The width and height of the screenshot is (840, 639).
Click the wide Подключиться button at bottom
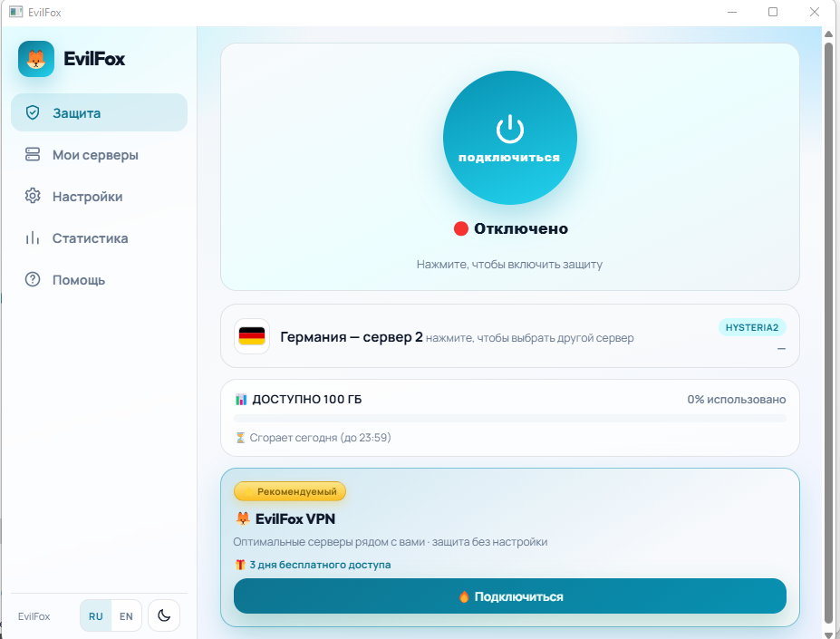tap(510, 596)
